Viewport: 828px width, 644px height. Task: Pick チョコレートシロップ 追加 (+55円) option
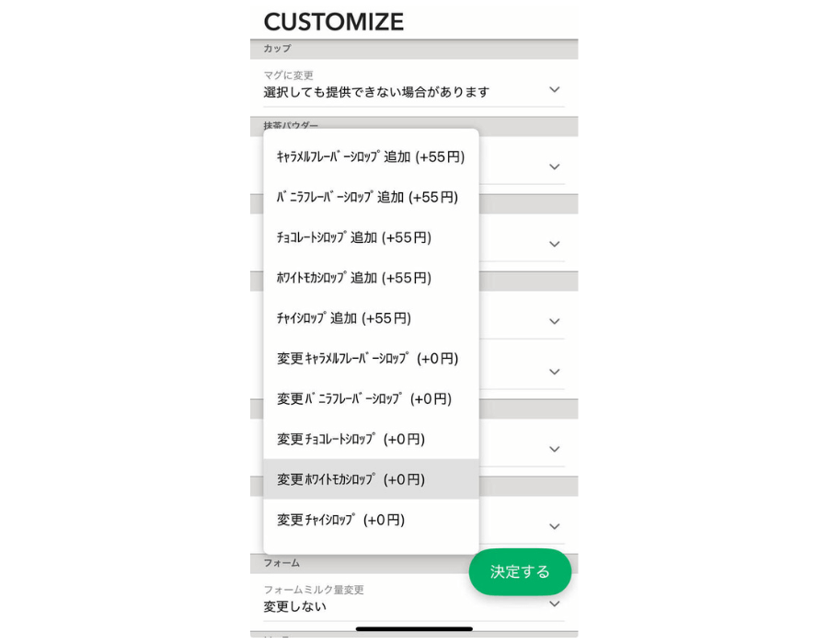(x=354, y=237)
